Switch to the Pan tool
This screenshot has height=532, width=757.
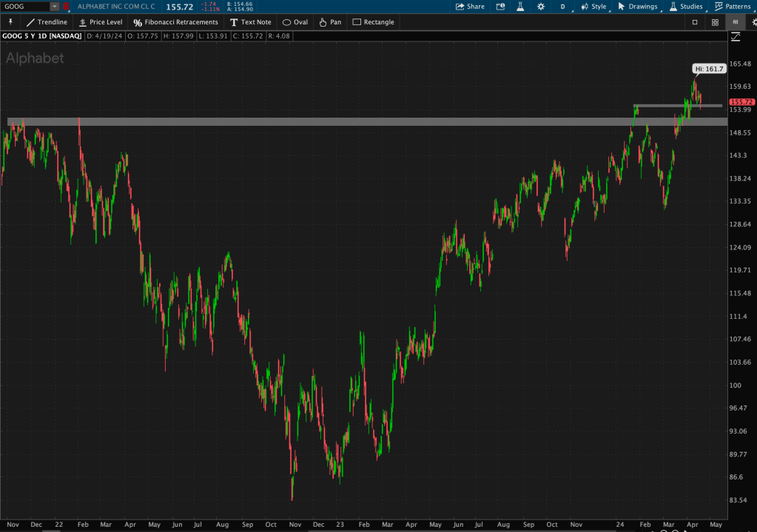[330, 22]
